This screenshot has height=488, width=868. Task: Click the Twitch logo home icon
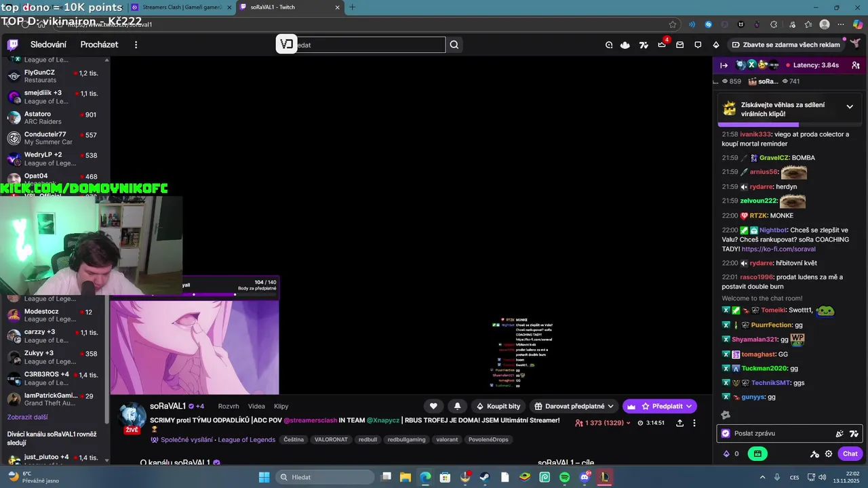pyautogui.click(x=13, y=45)
